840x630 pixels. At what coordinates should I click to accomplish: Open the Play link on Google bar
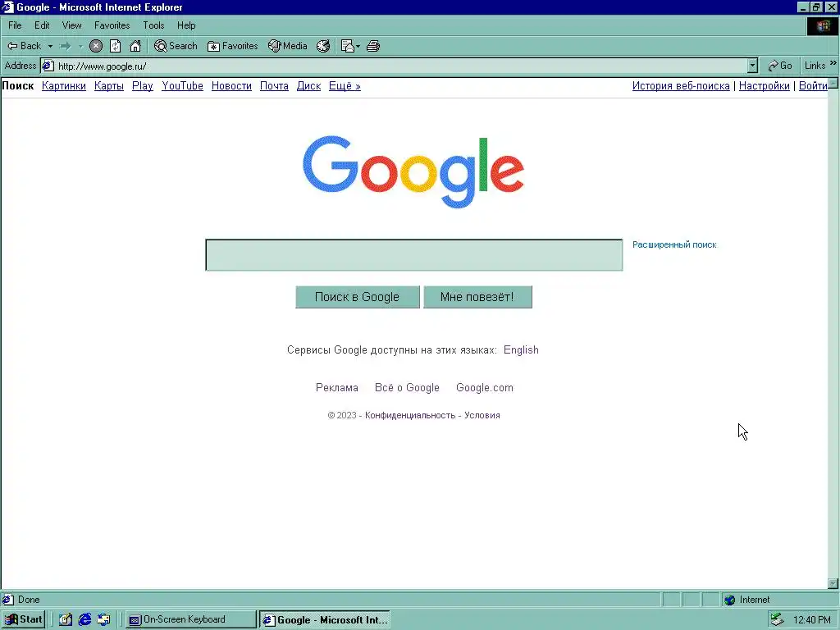143,85
